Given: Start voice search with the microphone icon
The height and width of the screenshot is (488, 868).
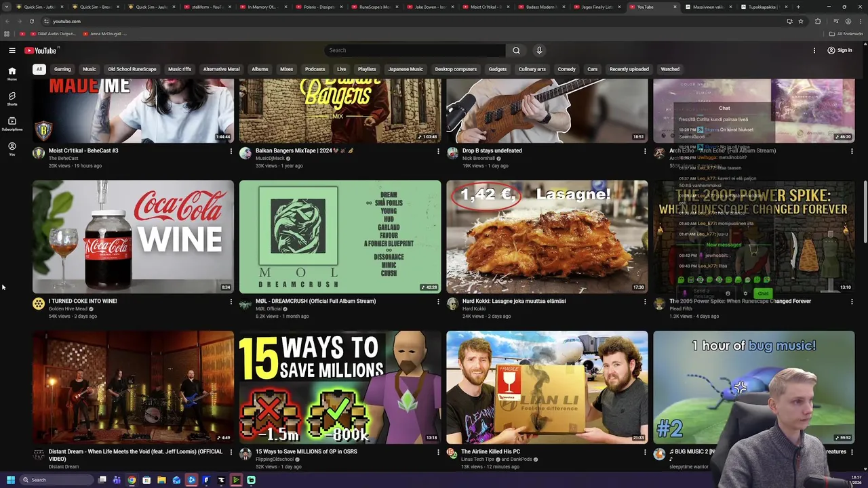Looking at the screenshot, I should (x=539, y=50).
